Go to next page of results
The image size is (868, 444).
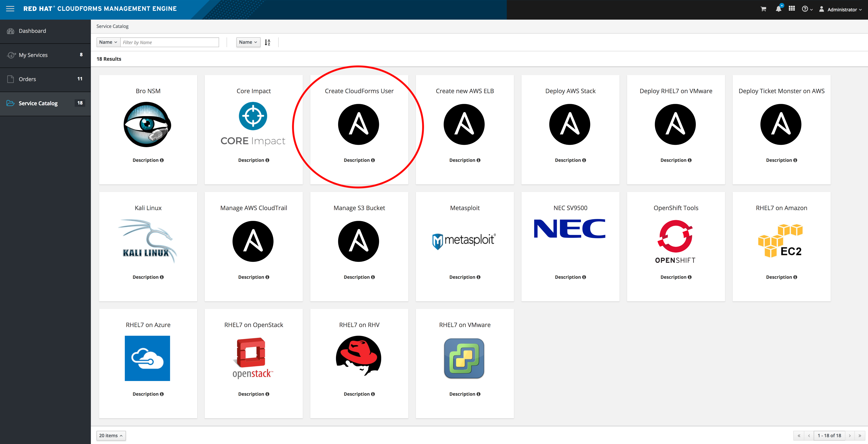[x=850, y=436]
